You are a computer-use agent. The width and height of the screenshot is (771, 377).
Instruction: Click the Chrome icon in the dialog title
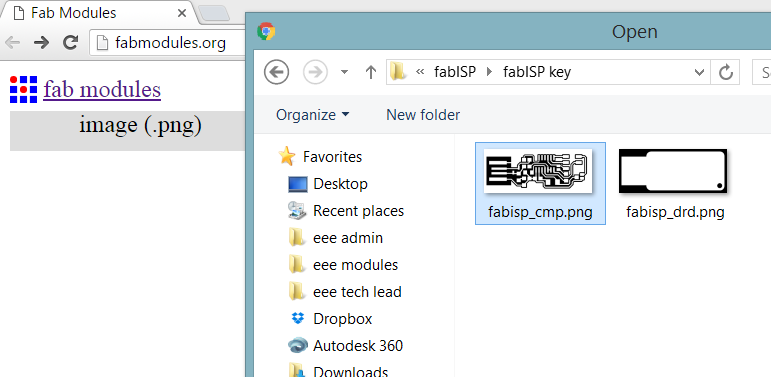(266, 31)
